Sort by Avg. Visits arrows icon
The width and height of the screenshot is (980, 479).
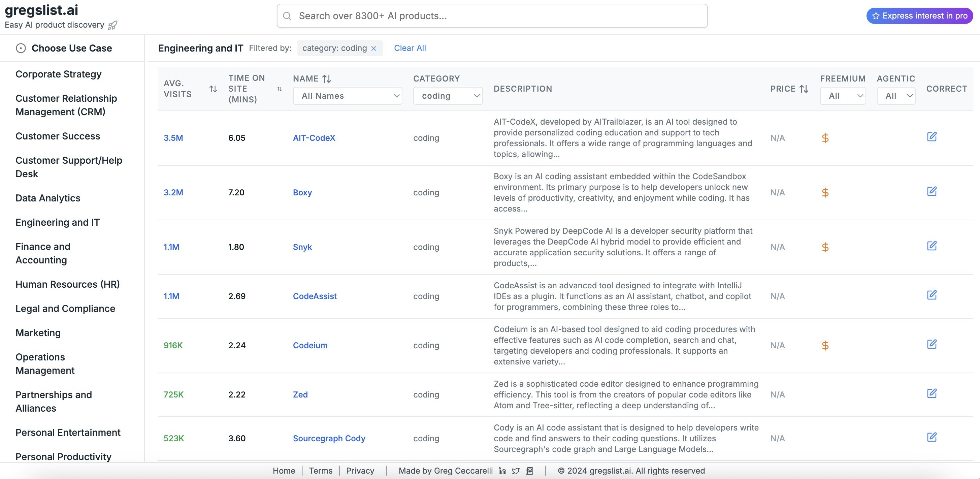point(213,89)
